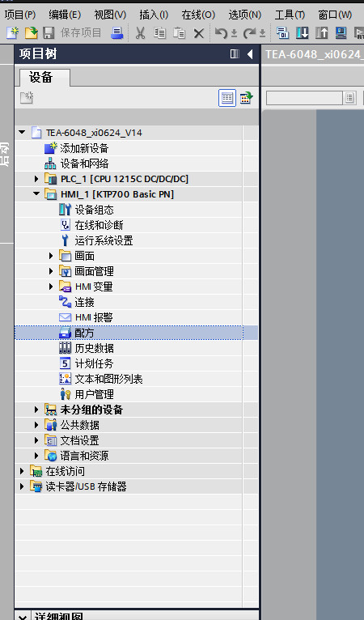Open 添加新设备 in project tree

point(84,148)
